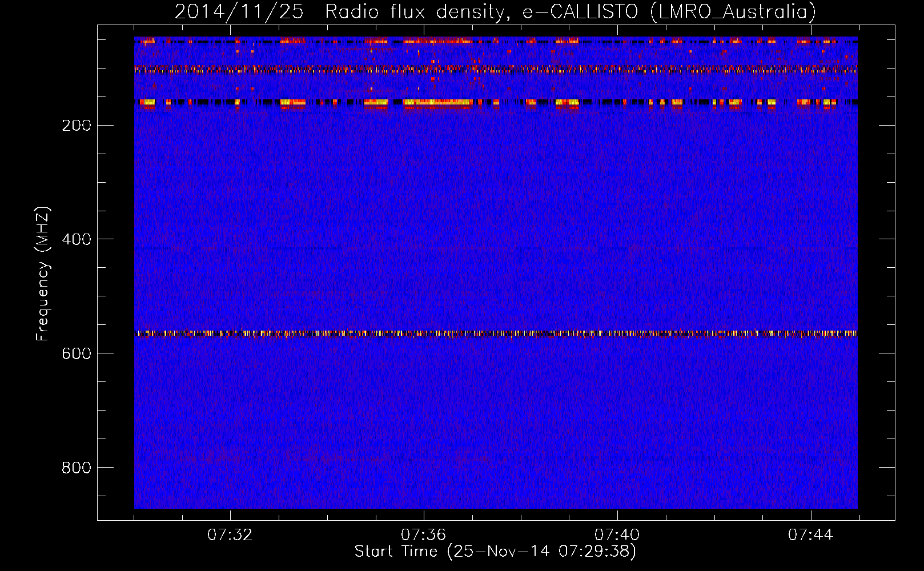
Task: Click the 400 frequency tick label
Action: pyautogui.click(x=77, y=239)
